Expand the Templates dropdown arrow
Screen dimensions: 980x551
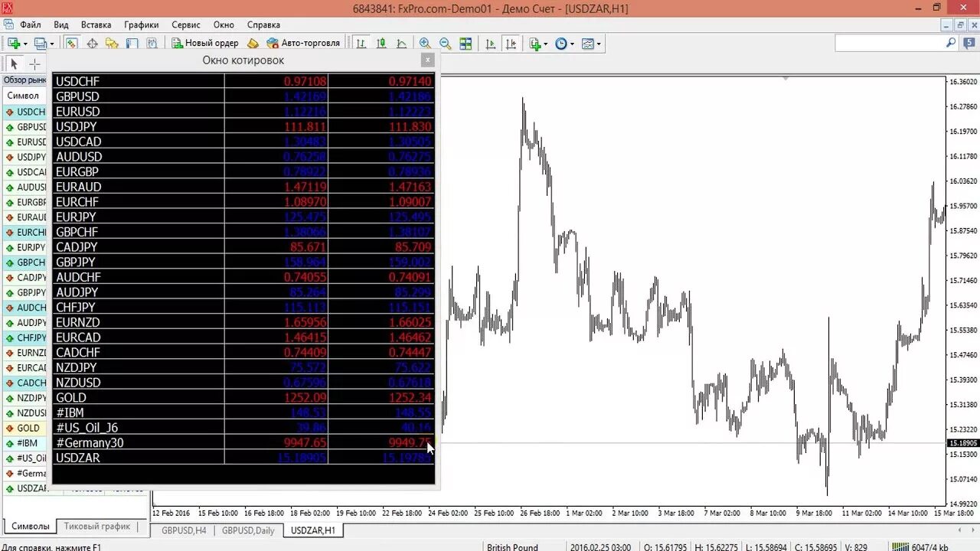tap(599, 44)
